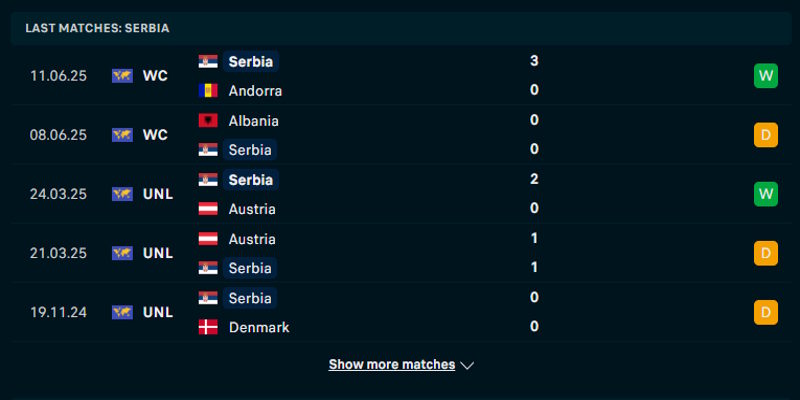The width and height of the screenshot is (800, 400).
Task: Click the orange D badge for 08.06.25
Action: point(766,135)
